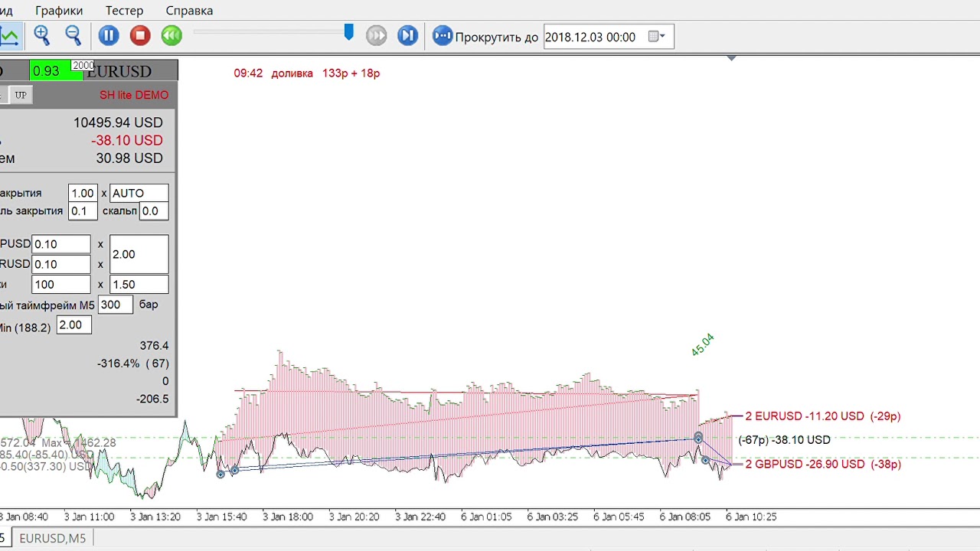
Task: Click the скальп field 0.0
Action: (x=154, y=211)
